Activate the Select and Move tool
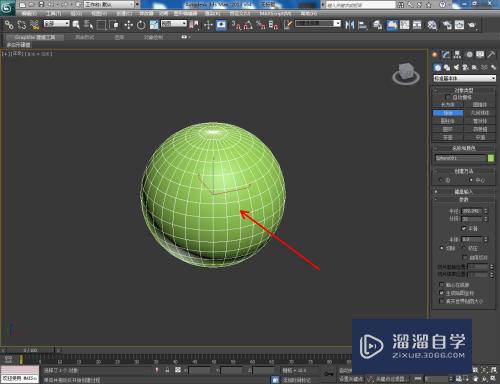500x384 pixels. pyautogui.click(x=128, y=25)
